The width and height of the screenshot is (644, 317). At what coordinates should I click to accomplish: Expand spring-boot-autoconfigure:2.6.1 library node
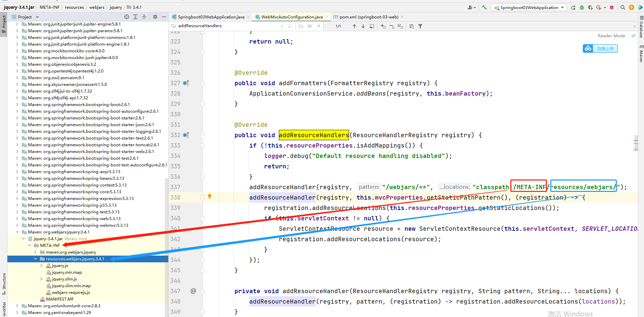[17, 111]
